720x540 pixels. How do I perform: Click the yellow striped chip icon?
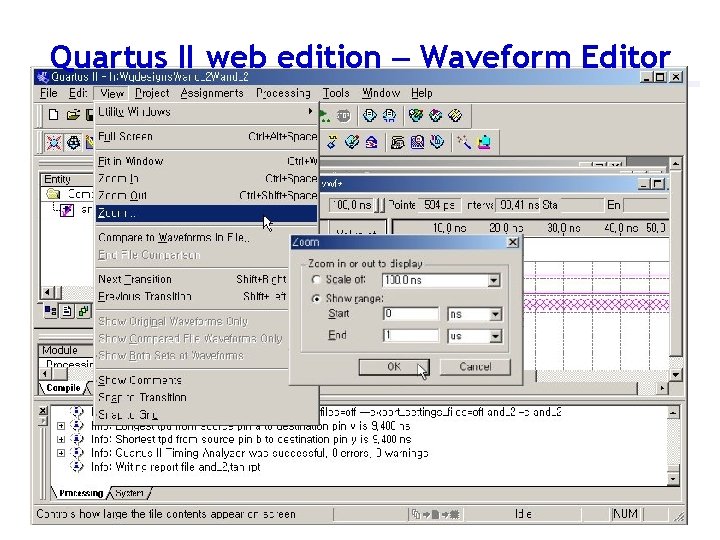[455, 115]
